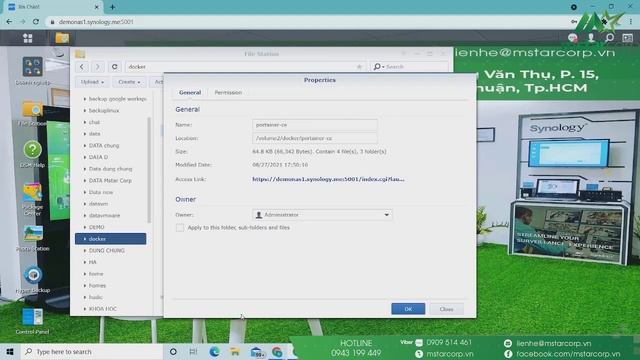Select the datavmware folder in tree

point(104,216)
